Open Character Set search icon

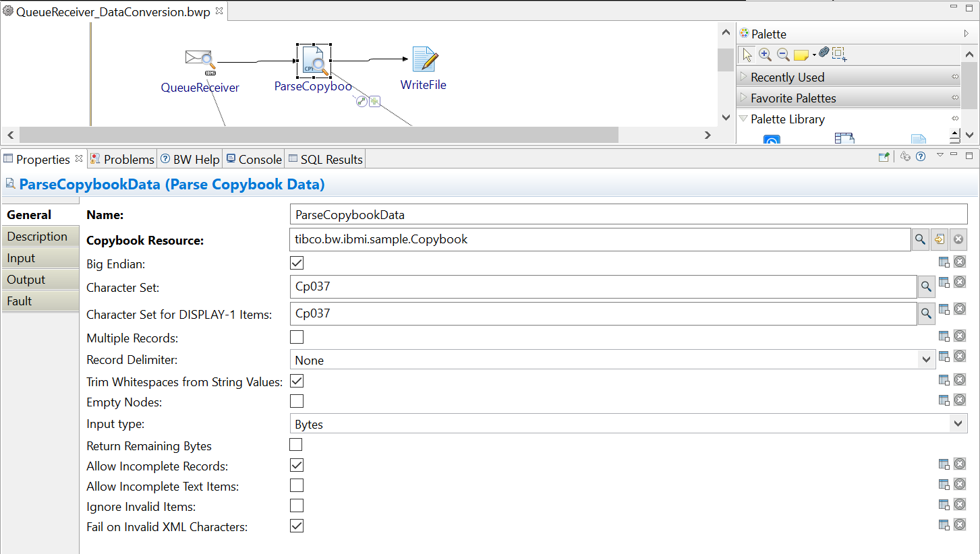pyautogui.click(x=926, y=287)
